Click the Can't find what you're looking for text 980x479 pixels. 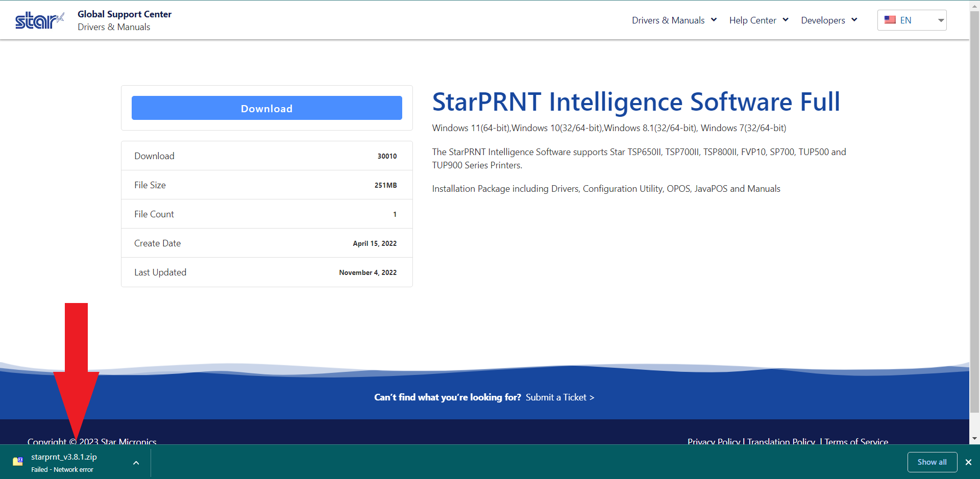tap(448, 397)
